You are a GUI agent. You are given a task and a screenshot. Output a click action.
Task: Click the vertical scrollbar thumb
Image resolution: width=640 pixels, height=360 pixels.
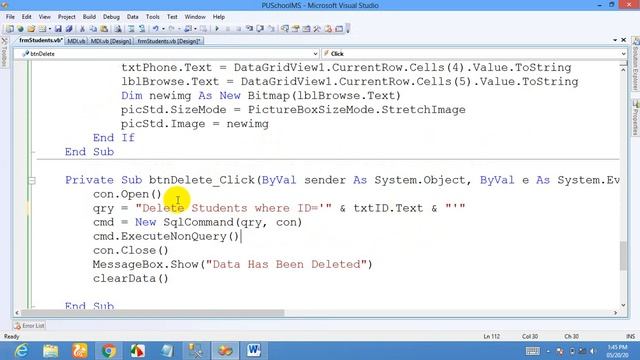pyautogui.click(x=623, y=256)
